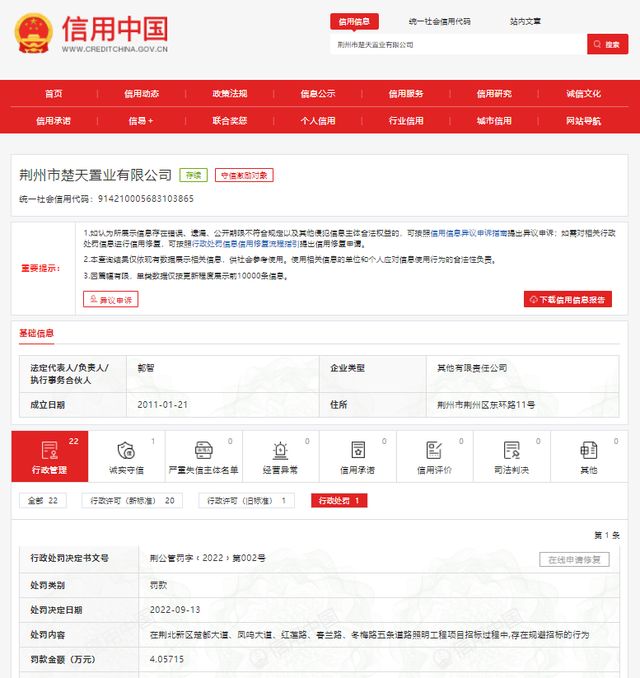Click the 在线申请修复 button
Image resolution: width=640 pixels, height=678 pixels.
[574, 560]
